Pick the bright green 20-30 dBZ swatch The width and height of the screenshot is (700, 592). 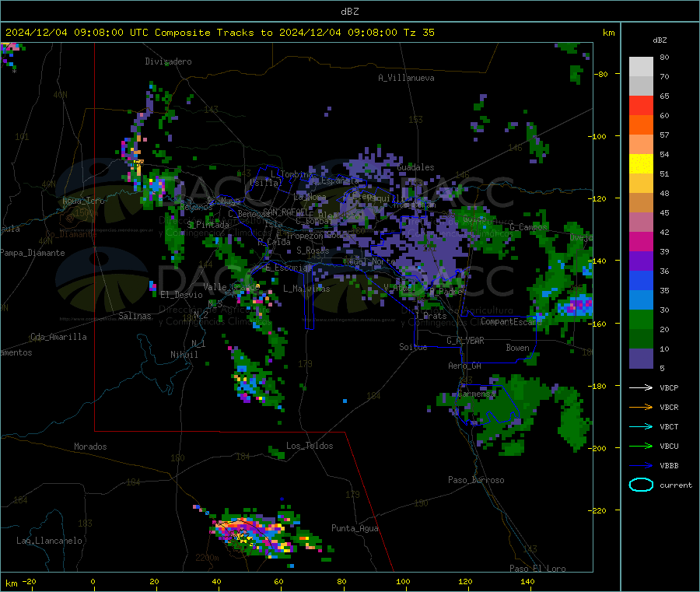(x=641, y=319)
